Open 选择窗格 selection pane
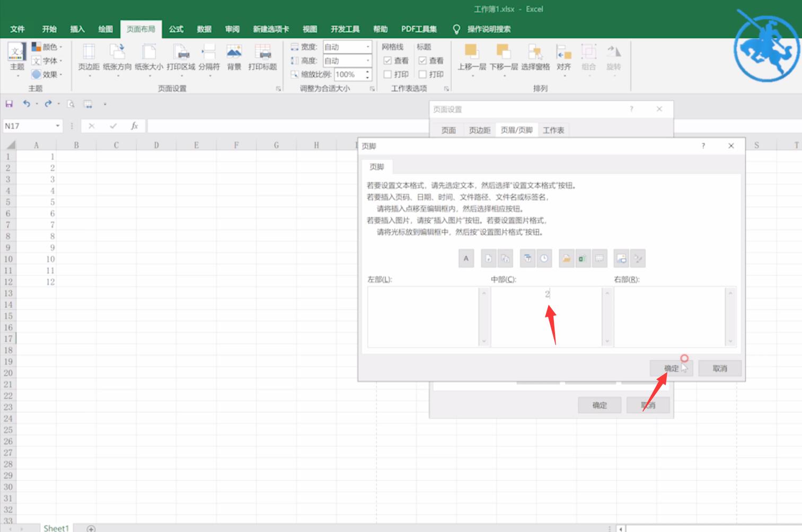The width and height of the screenshot is (802, 532). click(x=535, y=57)
